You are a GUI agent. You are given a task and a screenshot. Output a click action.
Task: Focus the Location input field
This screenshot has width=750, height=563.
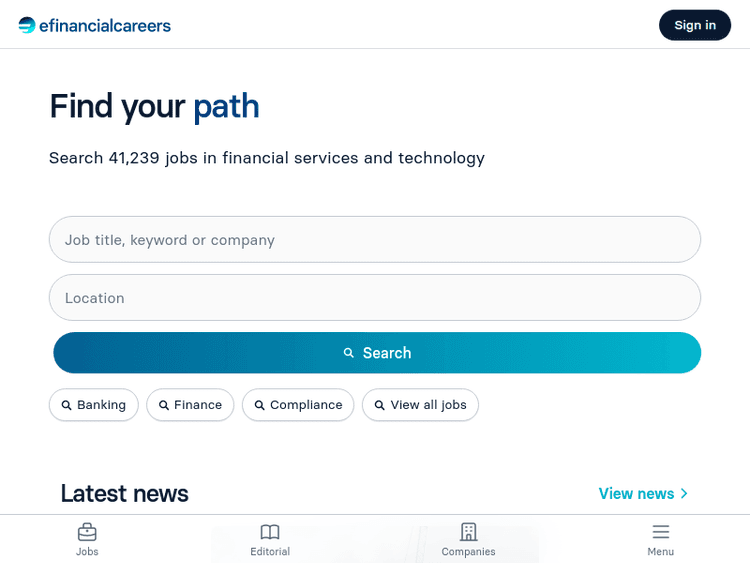[375, 298]
